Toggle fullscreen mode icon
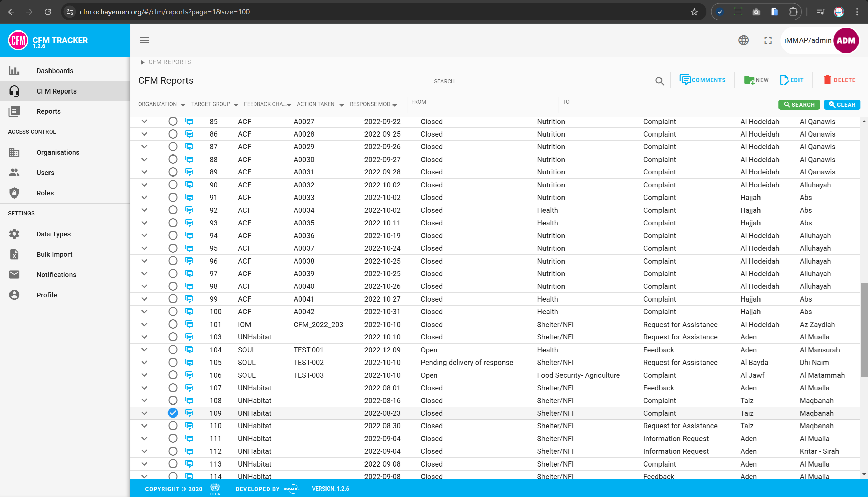The image size is (868, 497). [768, 40]
